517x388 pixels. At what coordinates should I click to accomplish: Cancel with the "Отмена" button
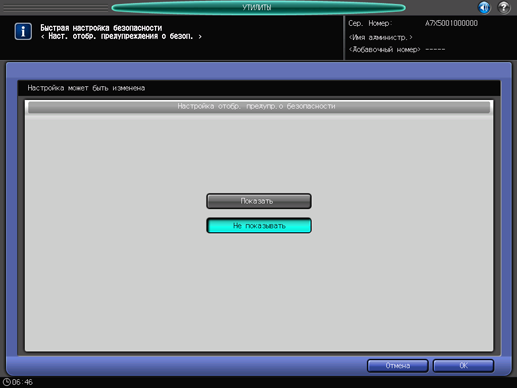click(x=397, y=366)
